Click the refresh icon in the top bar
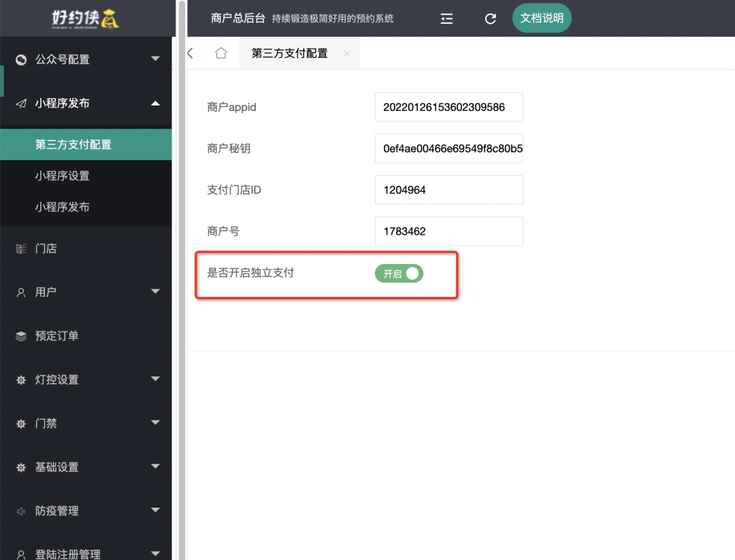 (490, 18)
